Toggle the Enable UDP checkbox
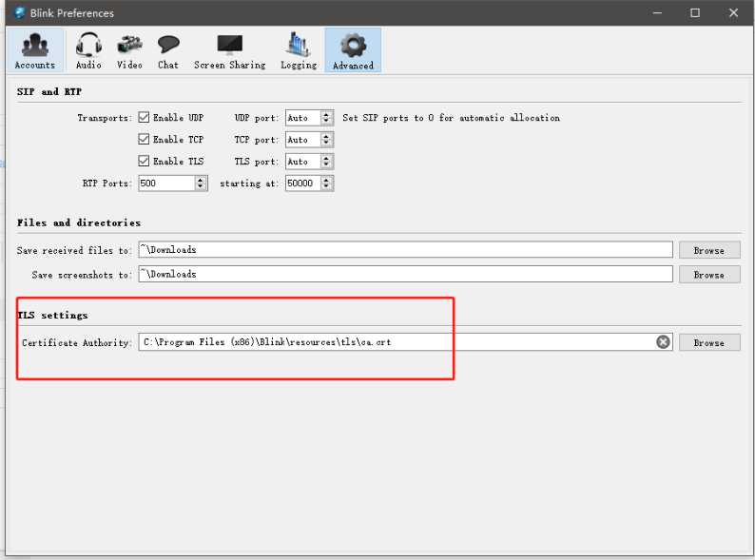The height and width of the screenshot is (560, 755). 144,117
